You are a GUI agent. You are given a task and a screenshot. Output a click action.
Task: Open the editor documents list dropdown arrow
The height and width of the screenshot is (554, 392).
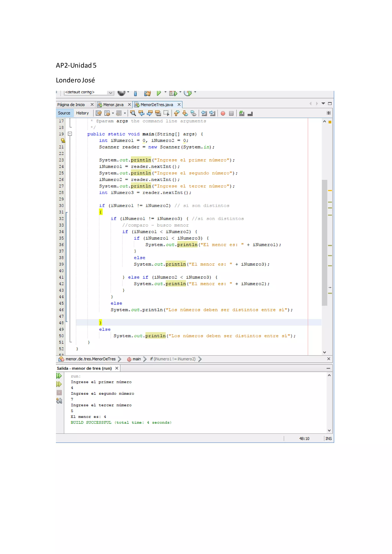[323, 103]
